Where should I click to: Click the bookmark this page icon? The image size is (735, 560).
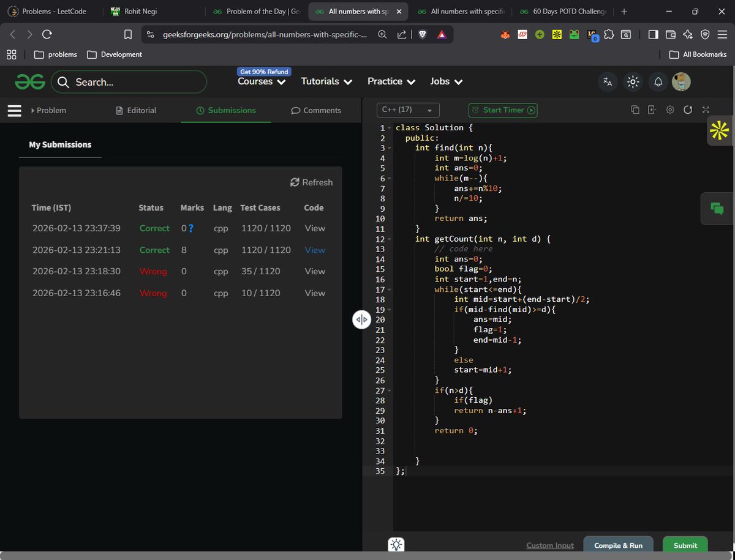coord(128,35)
